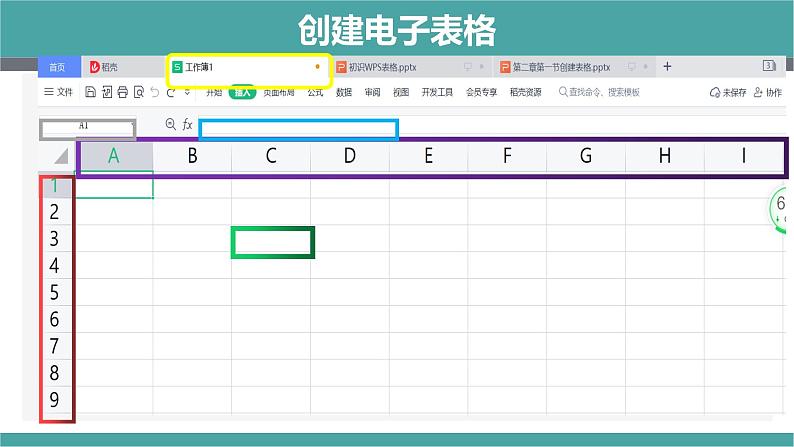
Task: Click the export/output icon next to Save
Action: pos(107,92)
